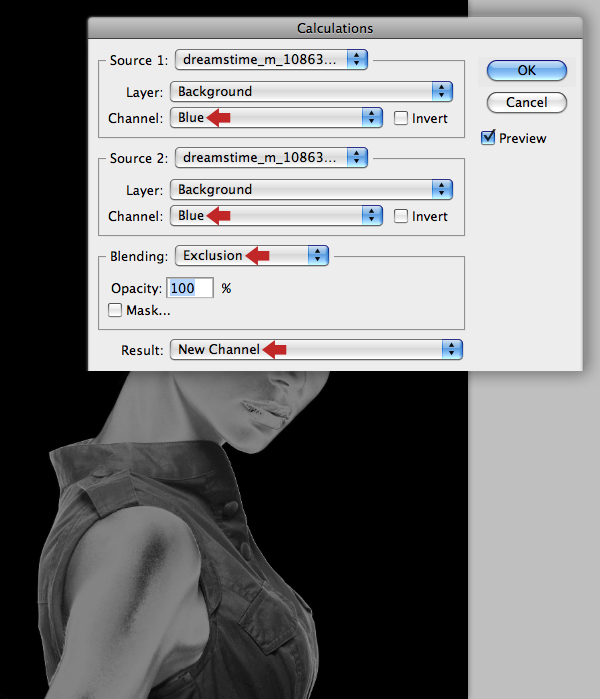This screenshot has height=699, width=600.
Task: Open the Source 1 document dropdown
Action: (x=271, y=59)
